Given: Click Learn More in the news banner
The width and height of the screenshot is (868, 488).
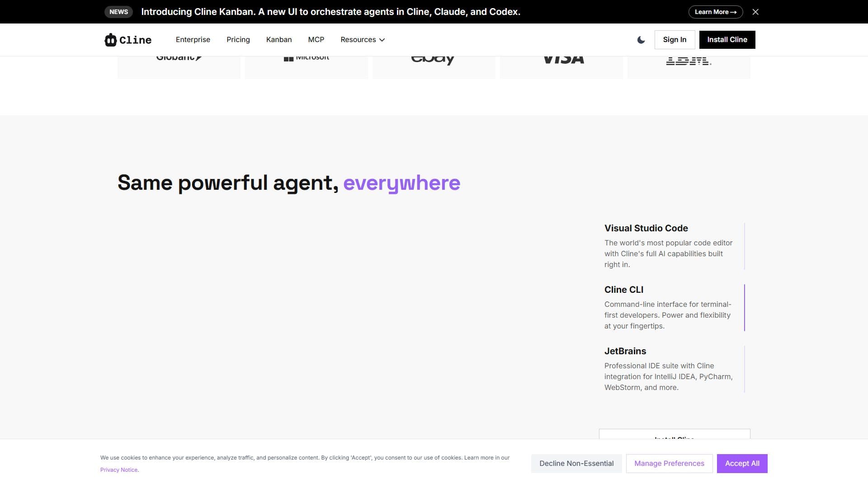Looking at the screenshot, I should point(716,12).
